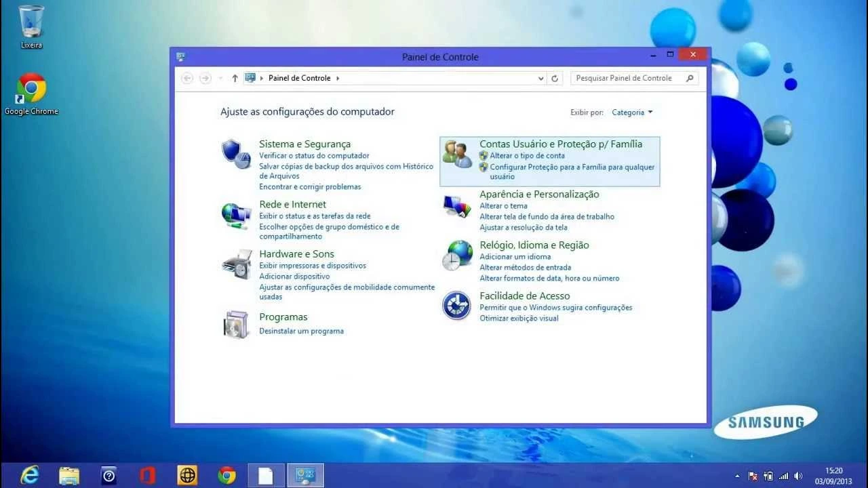Open the Facilidade de Acesso icon
Image resolution: width=868 pixels, height=488 pixels.
coord(456,306)
